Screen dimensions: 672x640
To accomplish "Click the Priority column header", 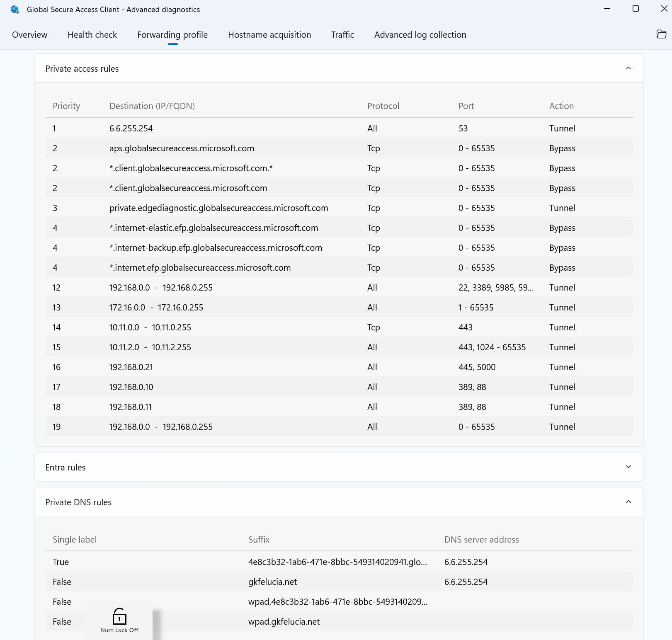I will click(x=66, y=106).
